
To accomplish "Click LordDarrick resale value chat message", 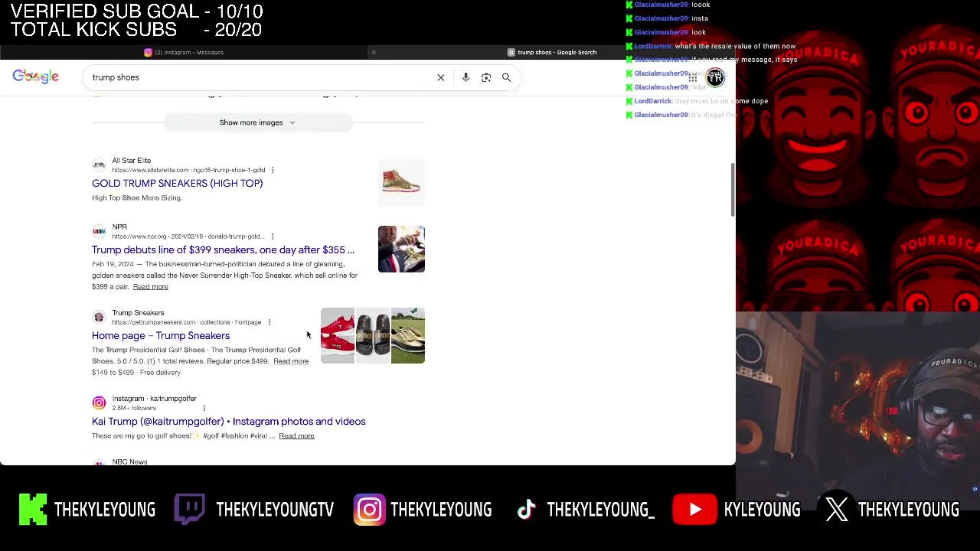I will tap(711, 46).
